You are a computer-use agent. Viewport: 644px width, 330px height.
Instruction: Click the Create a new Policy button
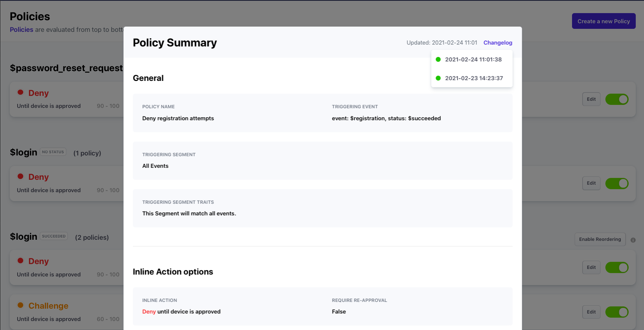(x=604, y=21)
